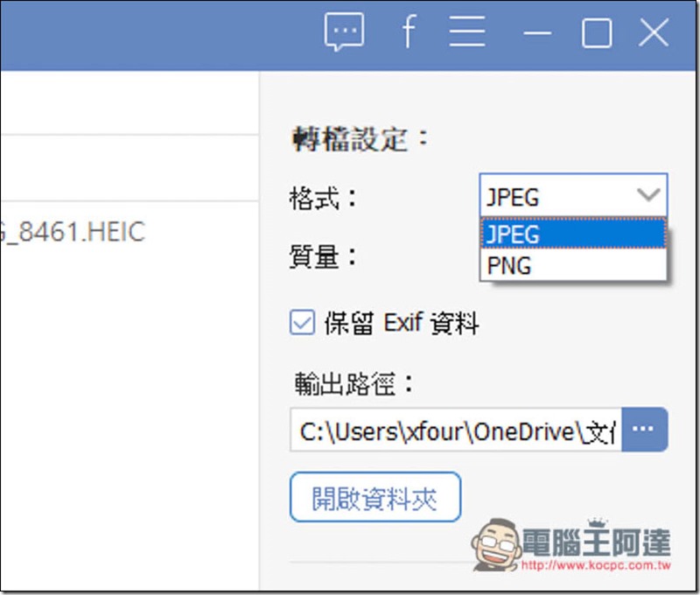Open the hamburger menu icon

pos(467,31)
